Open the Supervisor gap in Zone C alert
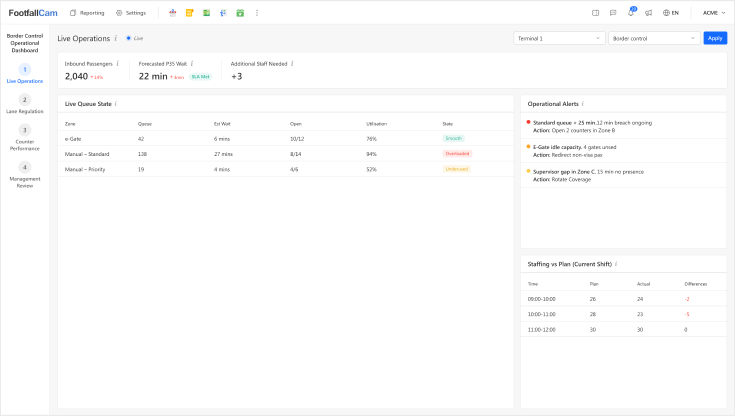Image resolution: width=735 pixels, height=416 pixels. pos(623,175)
